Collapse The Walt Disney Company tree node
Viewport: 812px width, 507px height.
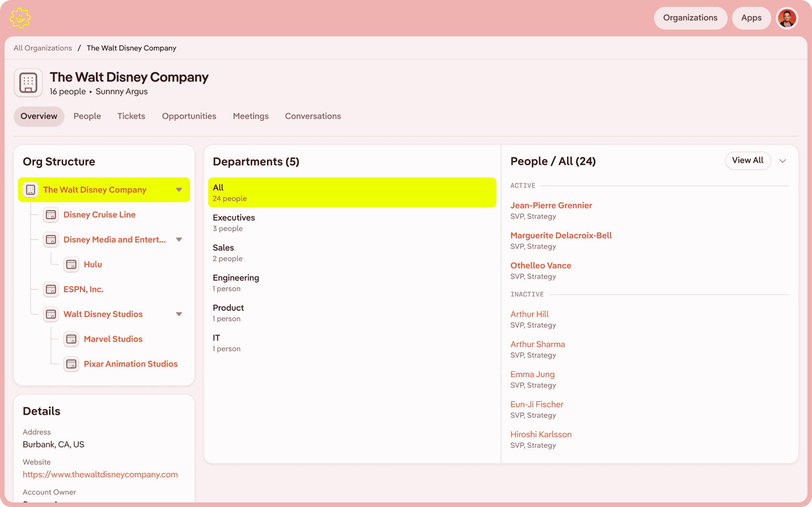click(179, 190)
